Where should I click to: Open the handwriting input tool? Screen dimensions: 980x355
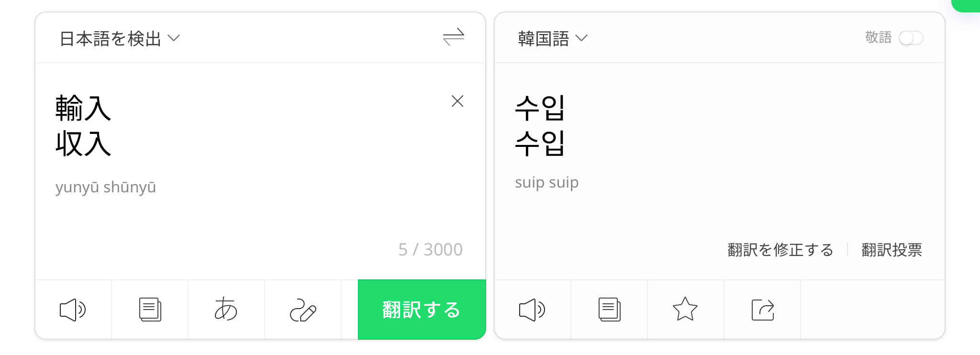coord(303,310)
